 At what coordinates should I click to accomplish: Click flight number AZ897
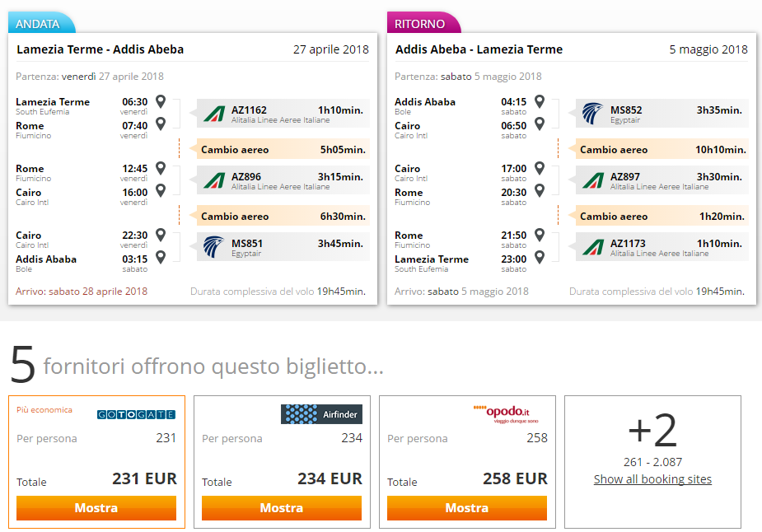(625, 177)
